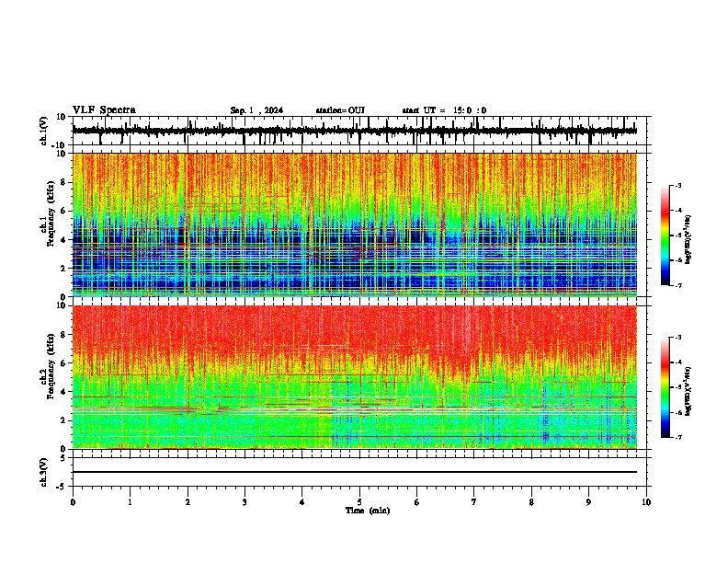Click the ch.1 spectrogram panel
728x563 pixels.
point(355,224)
